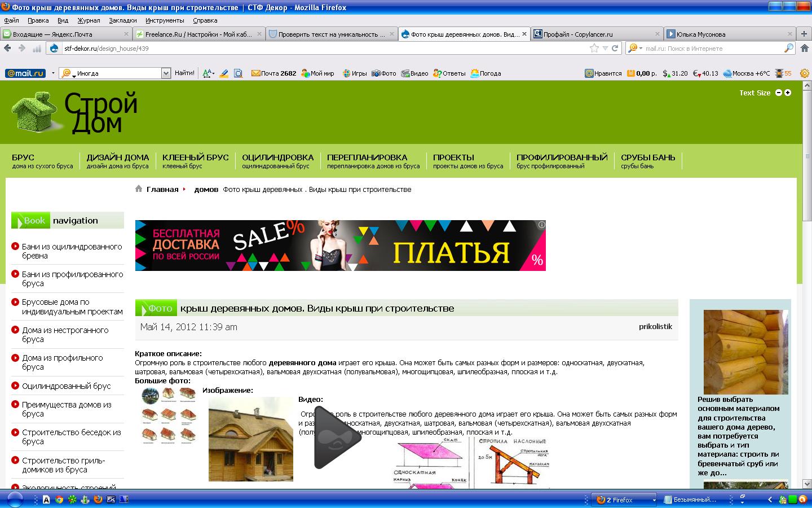The width and height of the screenshot is (812, 508).
Task: Open a new tab with the plus button
Action: point(804,34)
